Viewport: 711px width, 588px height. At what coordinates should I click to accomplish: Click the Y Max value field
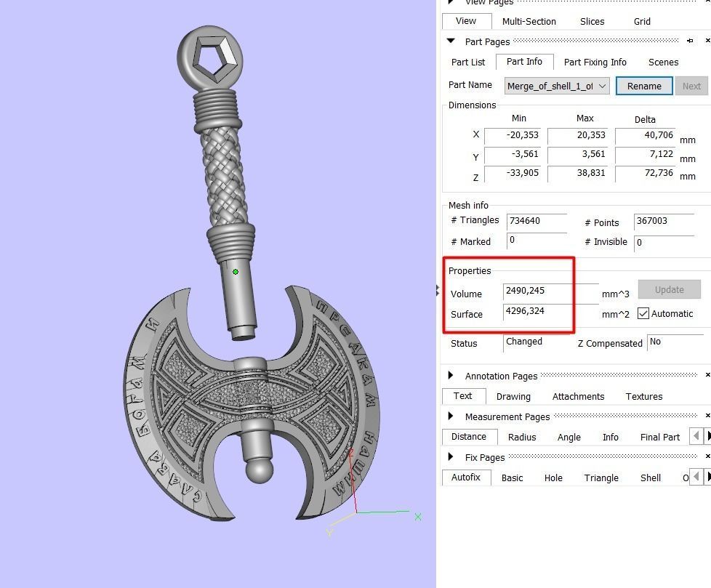coord(577,154)
